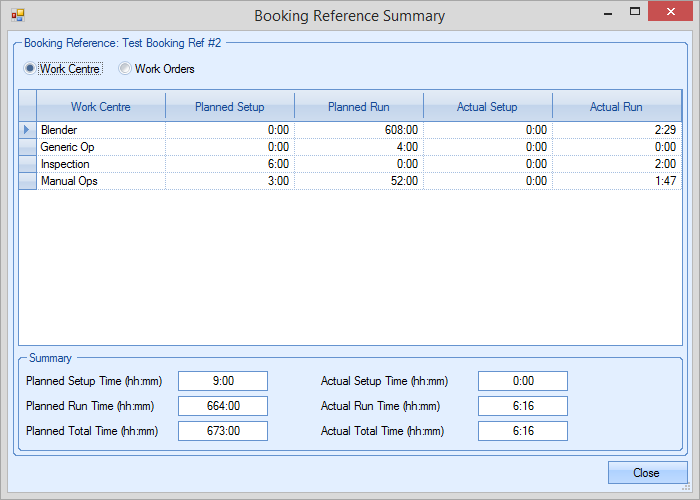
Task: Select the Work Orders radio button
Action: (125, 69)
